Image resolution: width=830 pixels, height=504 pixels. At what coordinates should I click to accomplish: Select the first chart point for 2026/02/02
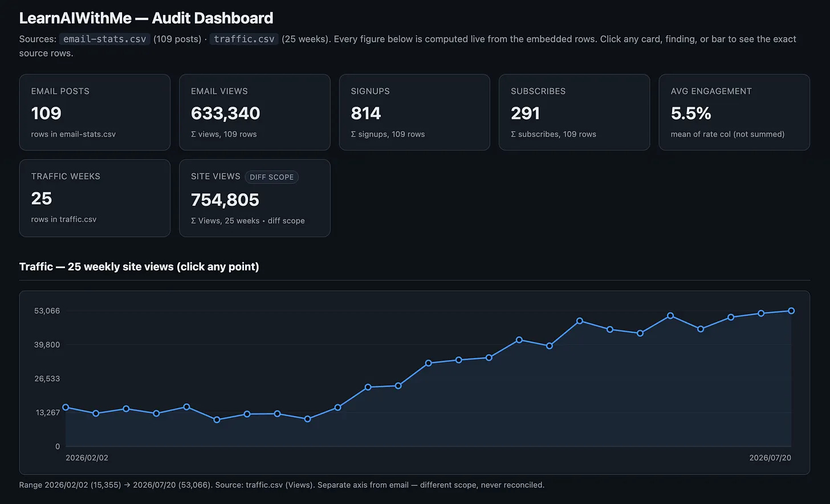tap(66, 407)
